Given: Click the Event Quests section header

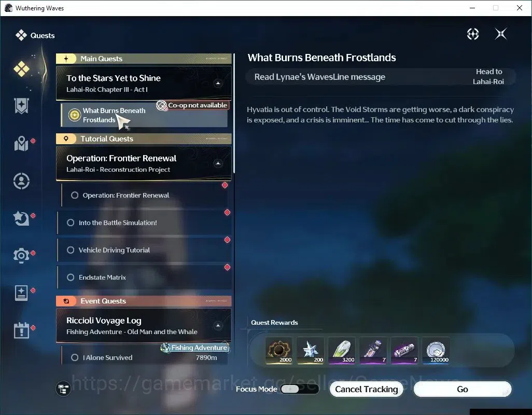Looking at the screenshot, I should (x=144, y=301).
